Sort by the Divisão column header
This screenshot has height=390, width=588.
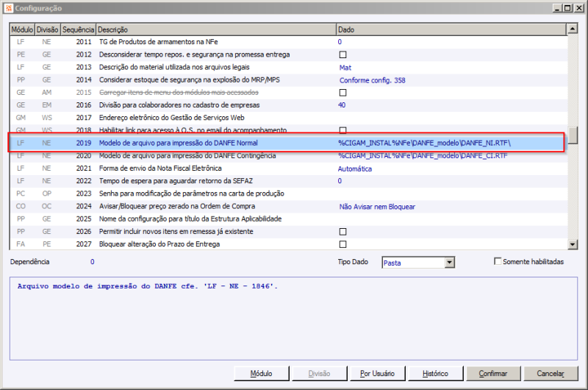tap(47, 29)
